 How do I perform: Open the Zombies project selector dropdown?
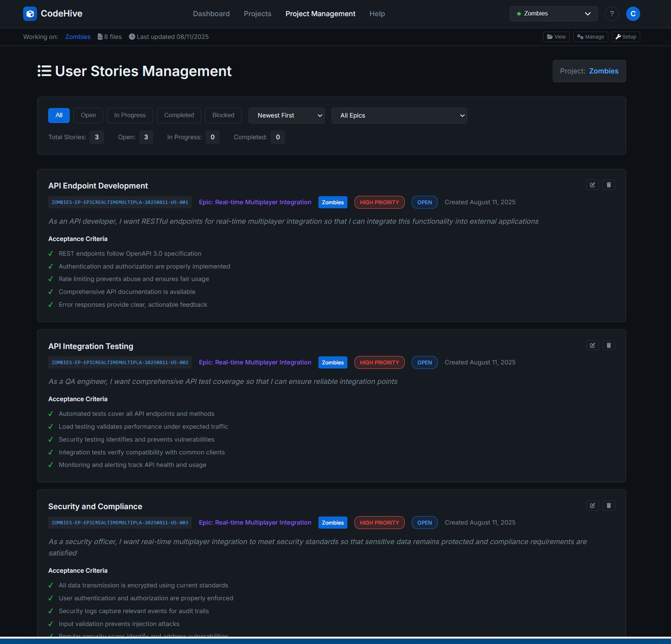[x=553, y=14]
